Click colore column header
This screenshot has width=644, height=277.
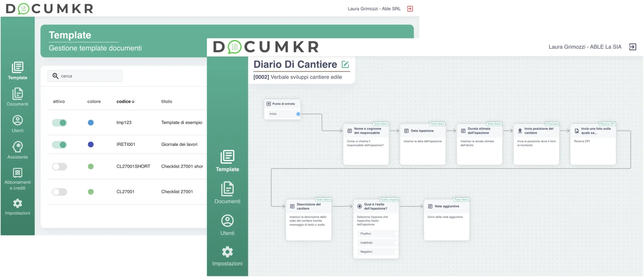coord(94,101)
